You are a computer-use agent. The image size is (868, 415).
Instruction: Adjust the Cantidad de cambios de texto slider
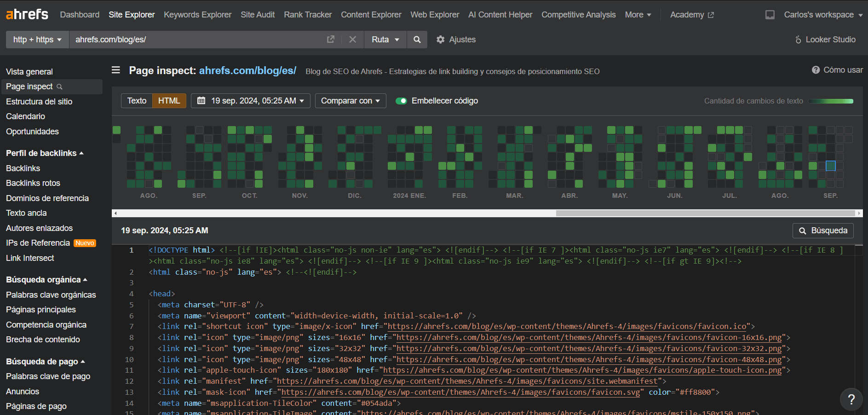831,101
